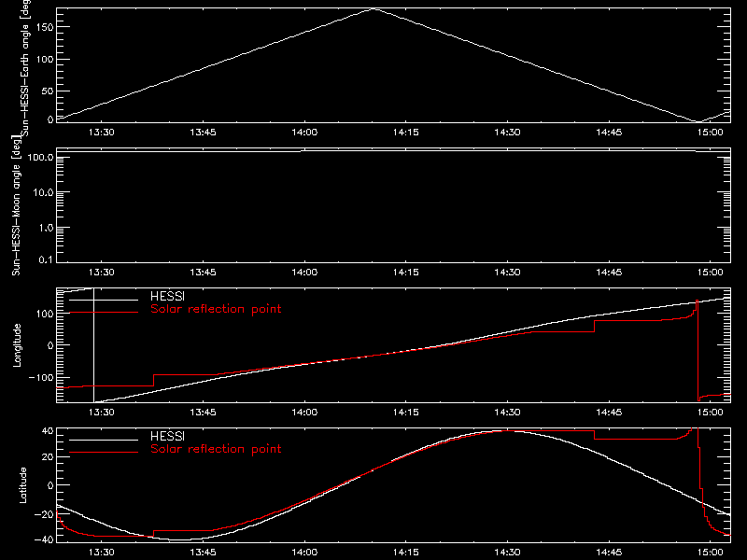Image resolution: width=747 pixels, height=560 pixels.
Task: Click 15:00 time label under Latitude plot
Action: [711, 553]
